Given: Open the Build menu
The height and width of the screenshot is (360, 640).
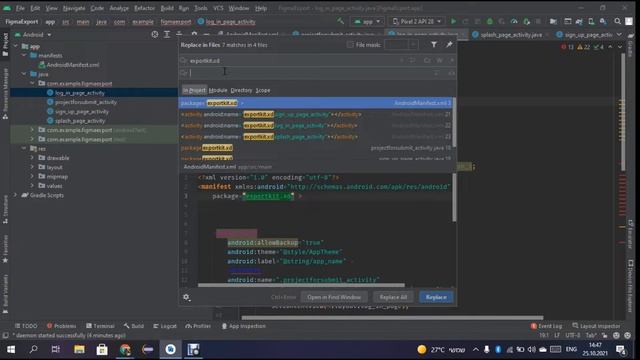Looking at the screenshot, I should point(167,8).
